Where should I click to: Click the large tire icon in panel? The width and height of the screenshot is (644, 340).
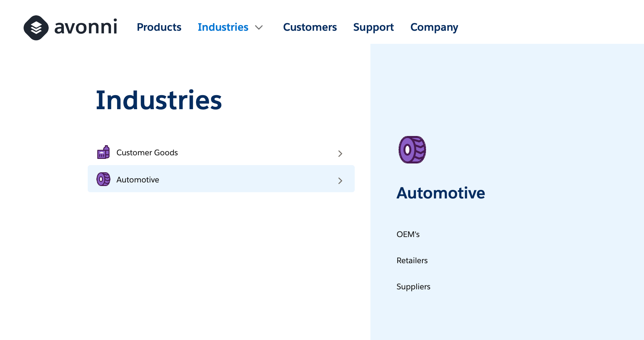coord(412,150)
